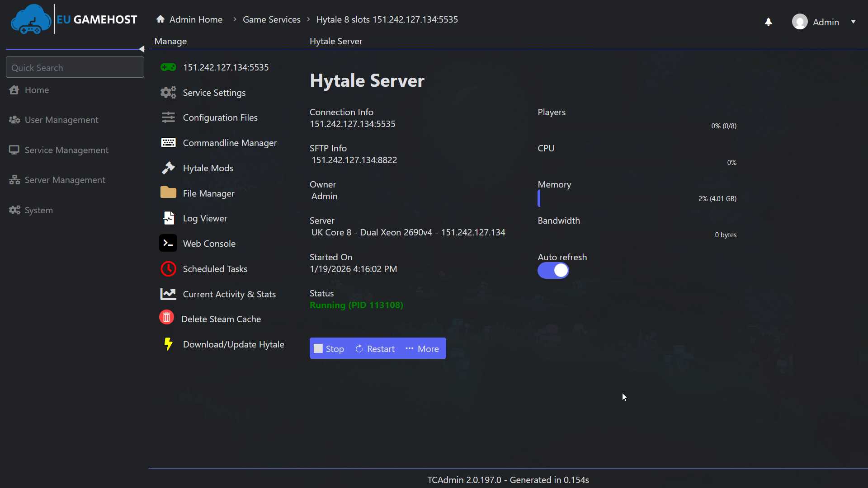Collapse the sidebar with the triangle arrow

(x=142, y=49)
